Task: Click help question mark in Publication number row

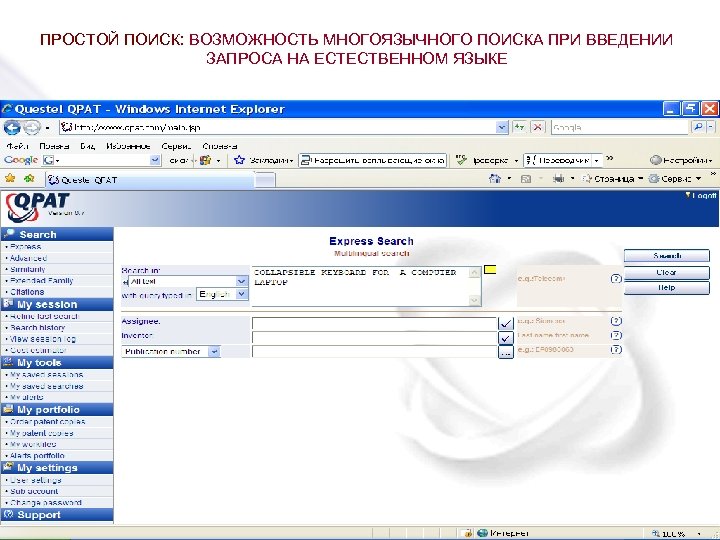Action: coord(616,349)
